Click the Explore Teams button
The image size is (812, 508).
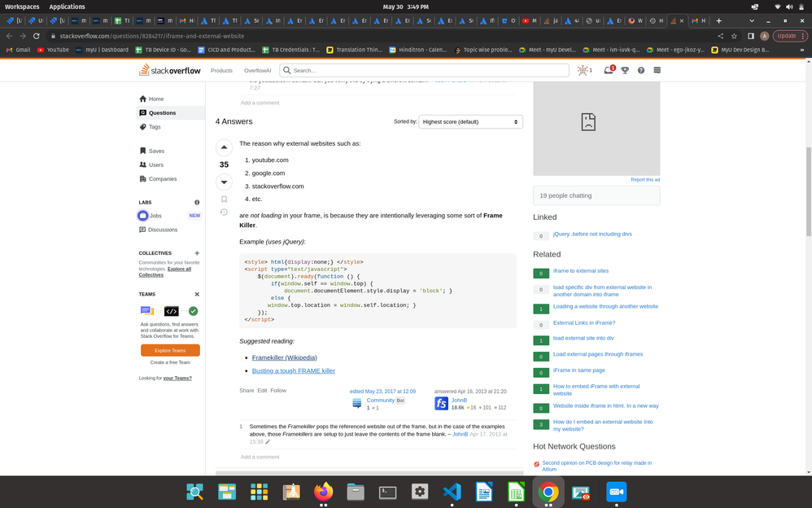tap(170, 350)
